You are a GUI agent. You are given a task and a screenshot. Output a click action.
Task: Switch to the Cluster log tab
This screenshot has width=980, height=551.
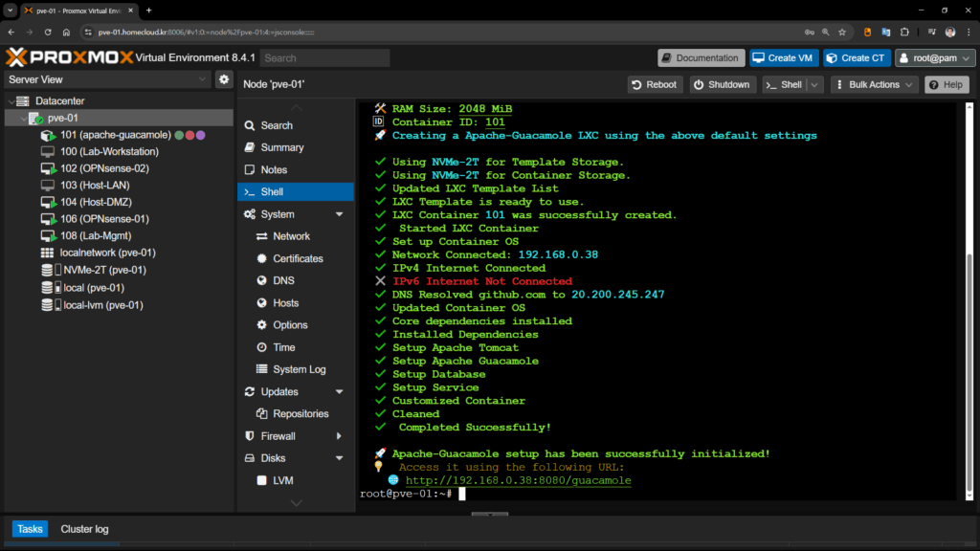click(84, 529)
